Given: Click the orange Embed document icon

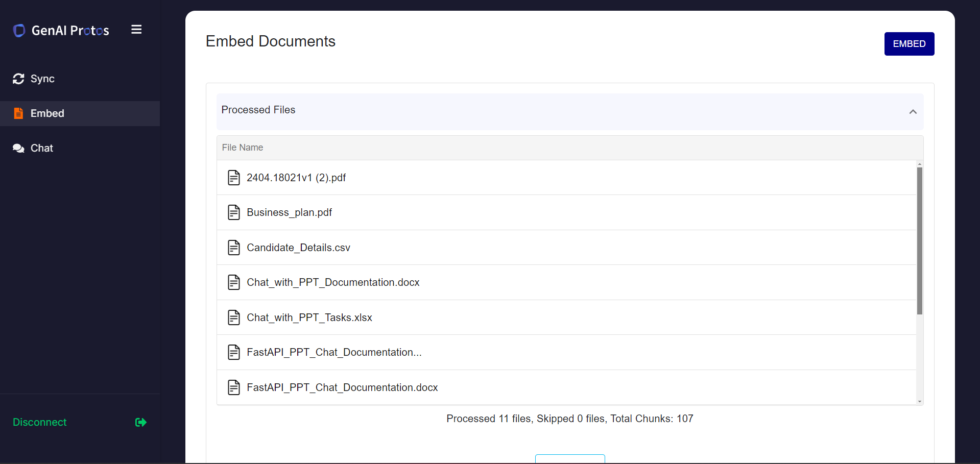Looking at the screenshot, I should [18, 113].
